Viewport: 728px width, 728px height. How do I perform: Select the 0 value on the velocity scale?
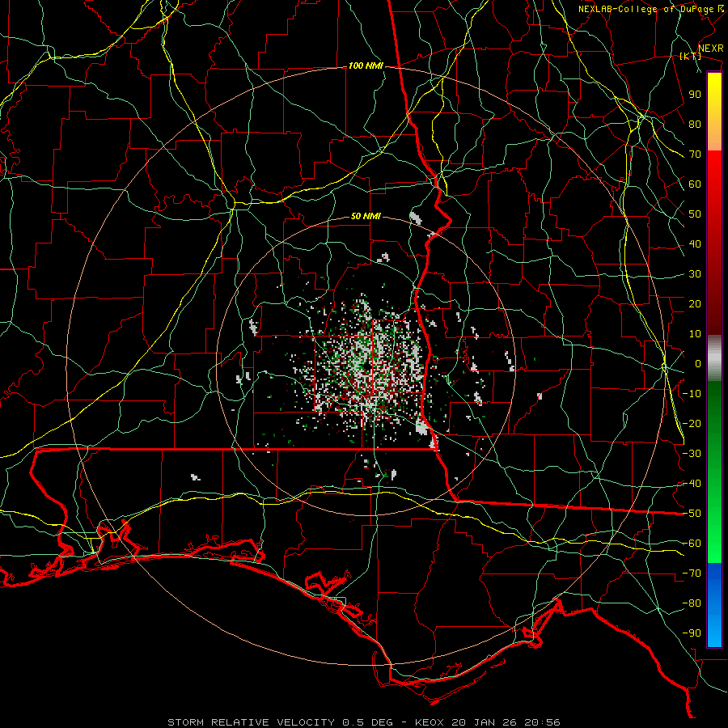[698, 364]
